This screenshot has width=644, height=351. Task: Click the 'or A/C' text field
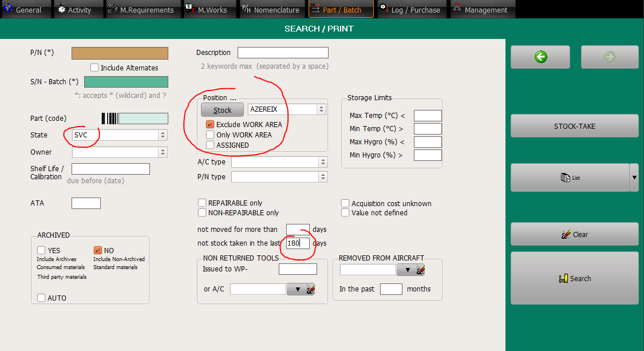258,289
